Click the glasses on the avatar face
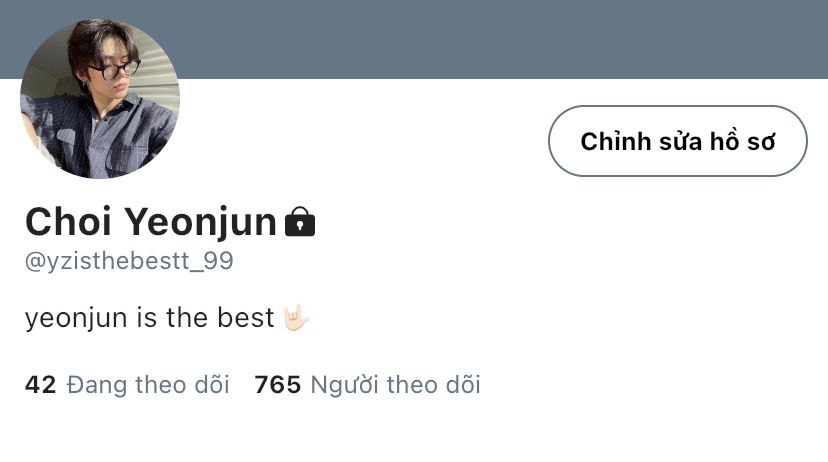 pos(116,69)
